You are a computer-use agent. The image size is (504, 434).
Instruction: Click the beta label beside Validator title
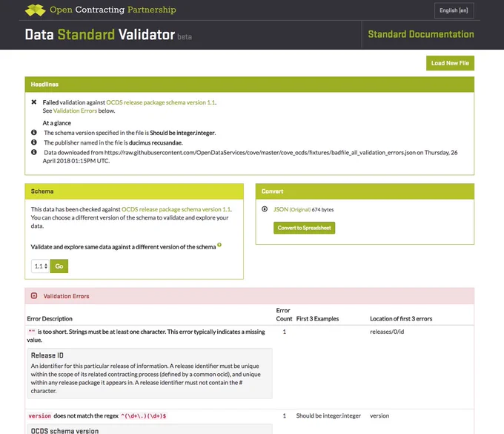(x=185, y=37)
